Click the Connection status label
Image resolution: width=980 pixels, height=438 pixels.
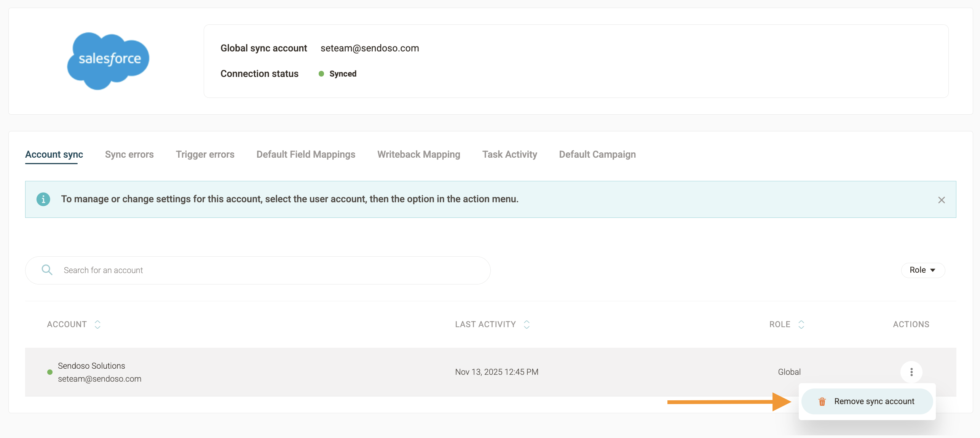[259, 74]
